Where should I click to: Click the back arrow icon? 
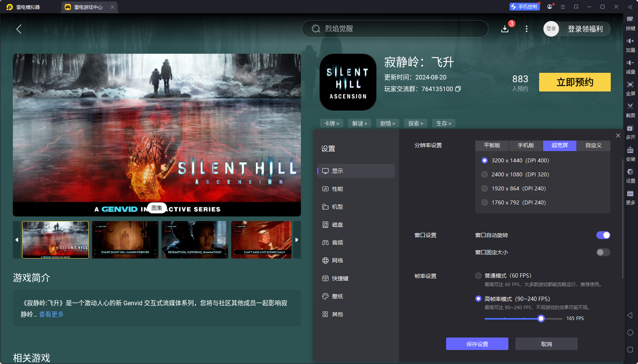pyautogui.click(x=19, y=29)
